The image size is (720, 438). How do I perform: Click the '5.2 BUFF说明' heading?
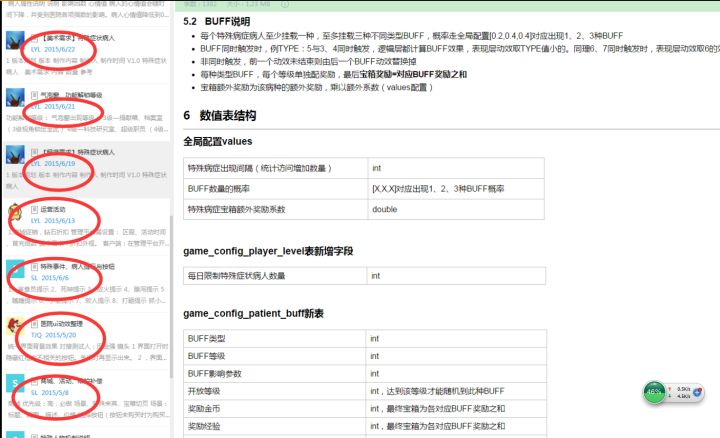[217, 22]
